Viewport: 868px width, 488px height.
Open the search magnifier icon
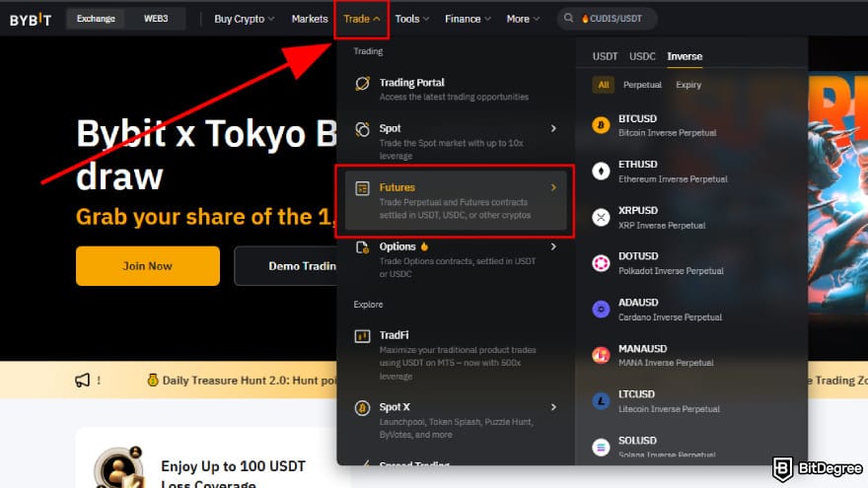[x=568, y=19]
